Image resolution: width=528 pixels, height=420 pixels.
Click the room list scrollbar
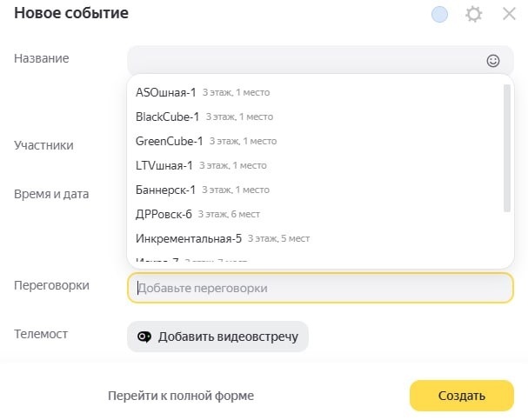click(x=506, y=148)
